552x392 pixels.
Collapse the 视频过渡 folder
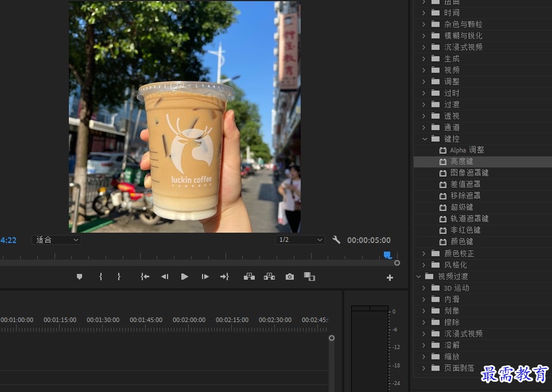point(418,276)
